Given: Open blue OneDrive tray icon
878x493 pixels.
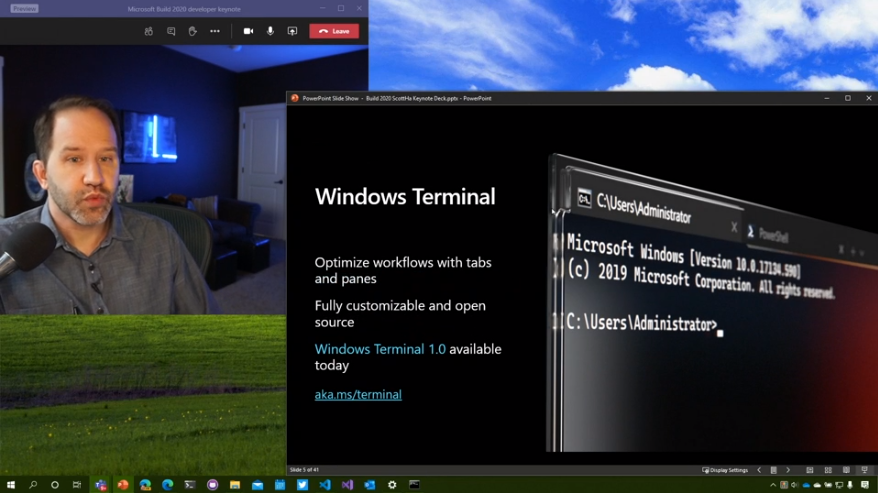Looking at the screenshot, I should pyautogui.click(x=806, y=485).
